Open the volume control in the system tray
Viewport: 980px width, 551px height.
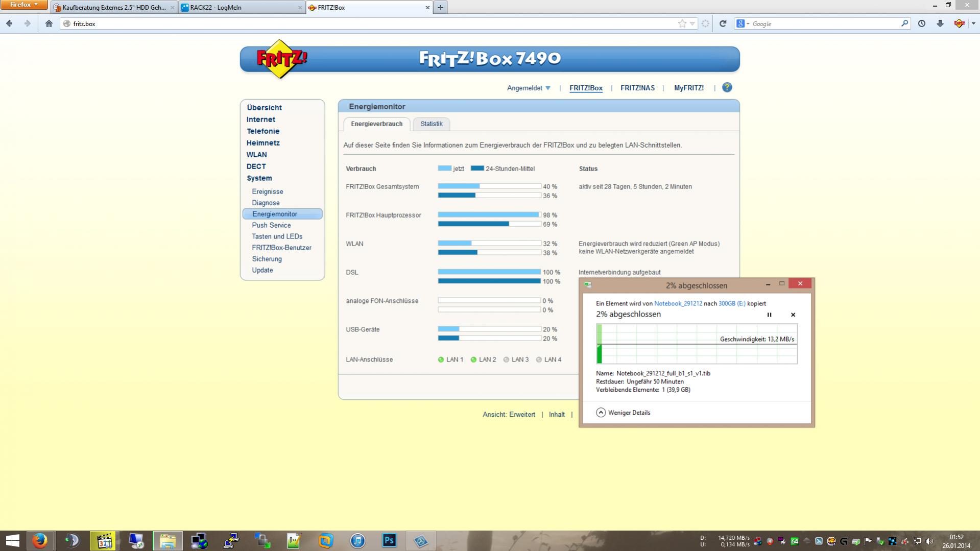click(x=929, y=541)
